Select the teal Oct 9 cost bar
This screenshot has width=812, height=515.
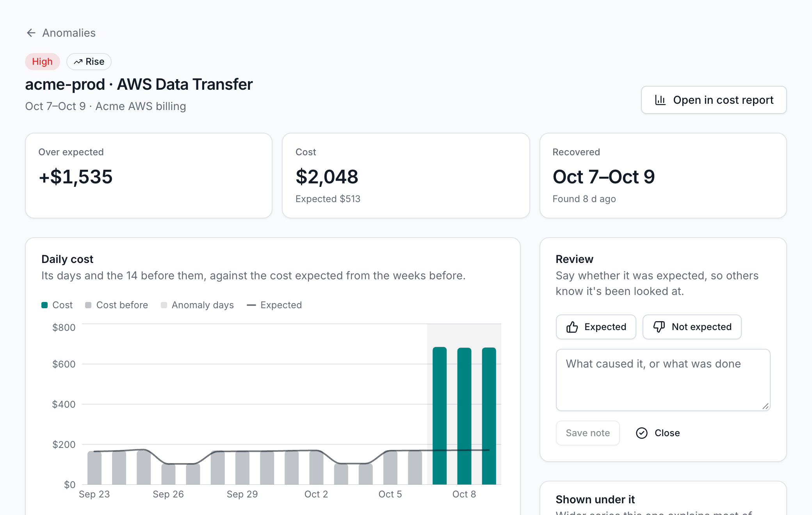[x=489, y=416]
